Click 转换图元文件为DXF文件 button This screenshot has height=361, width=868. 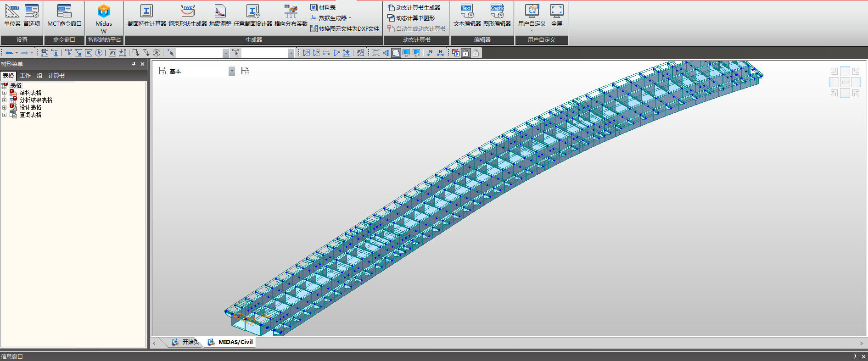tap(345, 28)
